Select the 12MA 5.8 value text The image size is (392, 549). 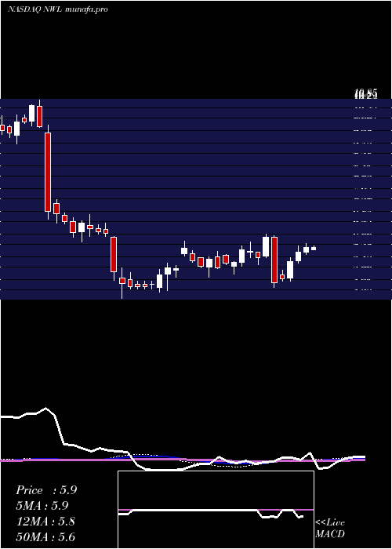pyautogui.click(x=45, y=522)
